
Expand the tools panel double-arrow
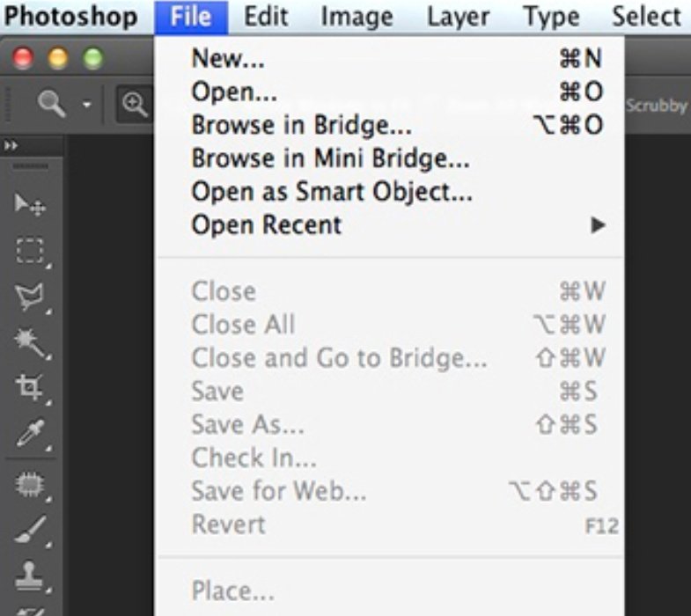10,146
